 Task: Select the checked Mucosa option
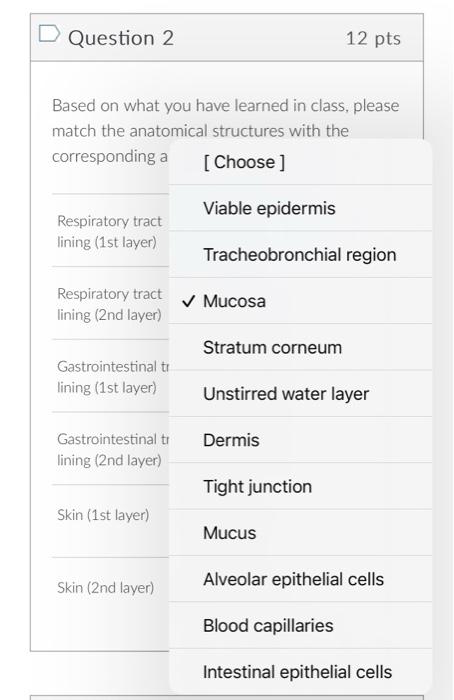[x=300, y=301]
